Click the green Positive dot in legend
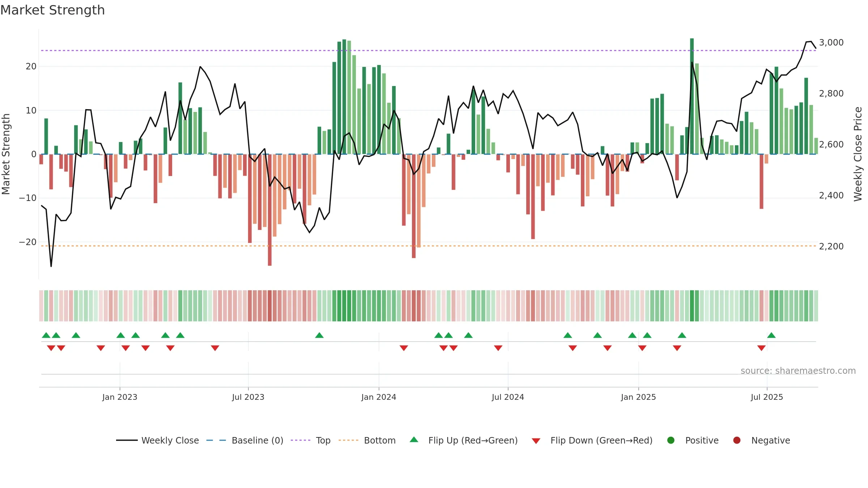This screenshot has width=868, height=488. click(x=671, y=440)
